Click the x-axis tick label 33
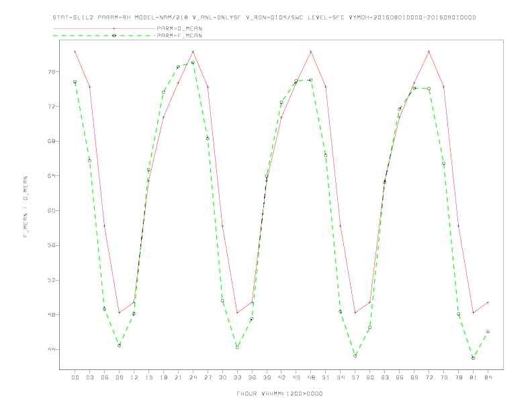Viewport: 532px width, 411px height. pyautogui.click(x=237, y=377)
